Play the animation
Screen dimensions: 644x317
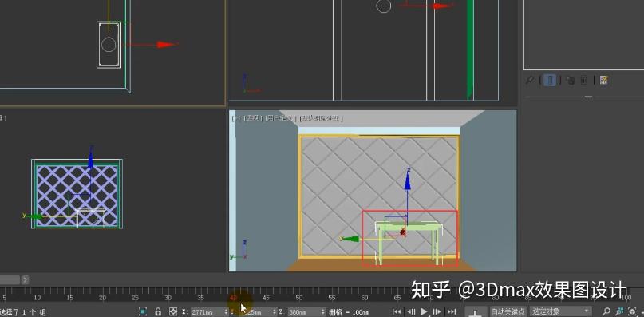coord(425,312)
